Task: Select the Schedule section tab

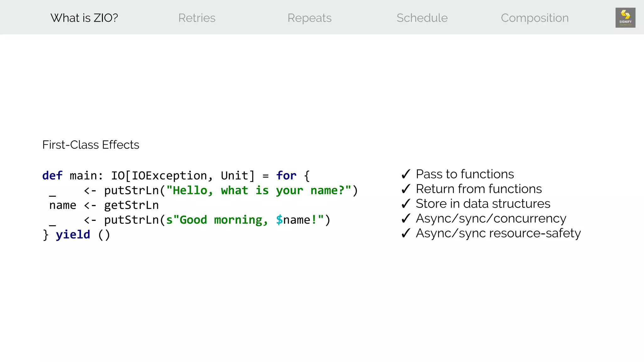Action: (x=422, y=18)
